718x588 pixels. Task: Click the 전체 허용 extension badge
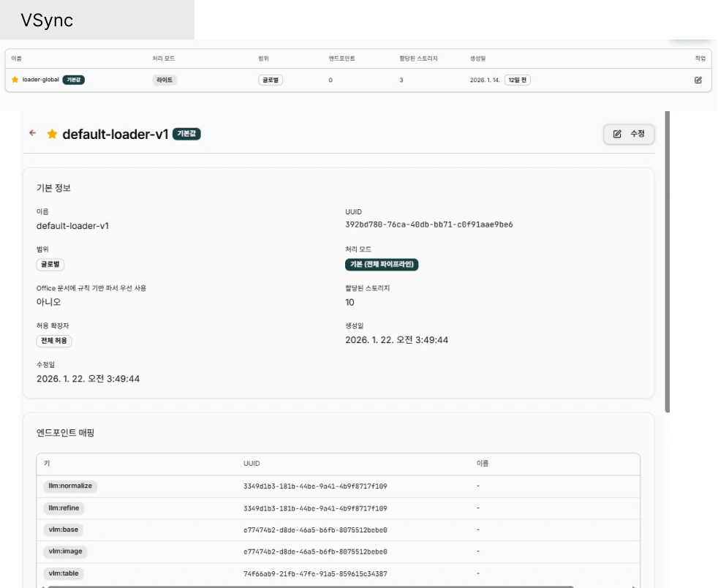point(54,341)
